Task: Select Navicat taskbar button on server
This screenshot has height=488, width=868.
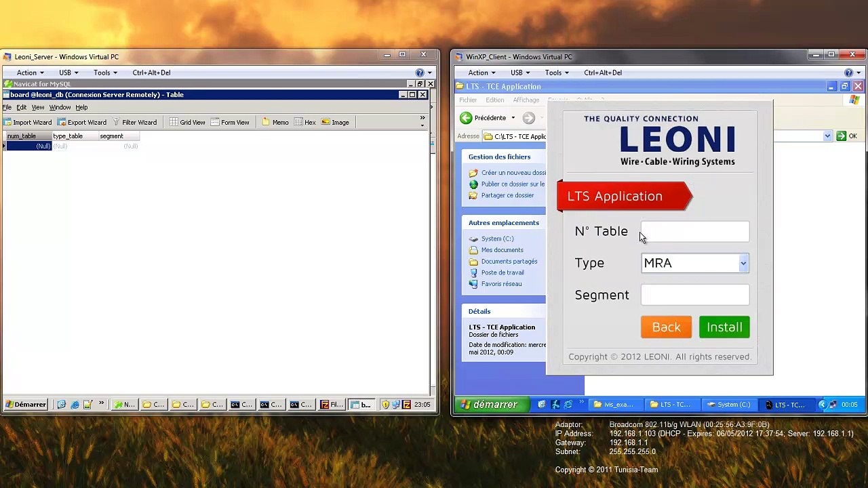Action: 124,405
